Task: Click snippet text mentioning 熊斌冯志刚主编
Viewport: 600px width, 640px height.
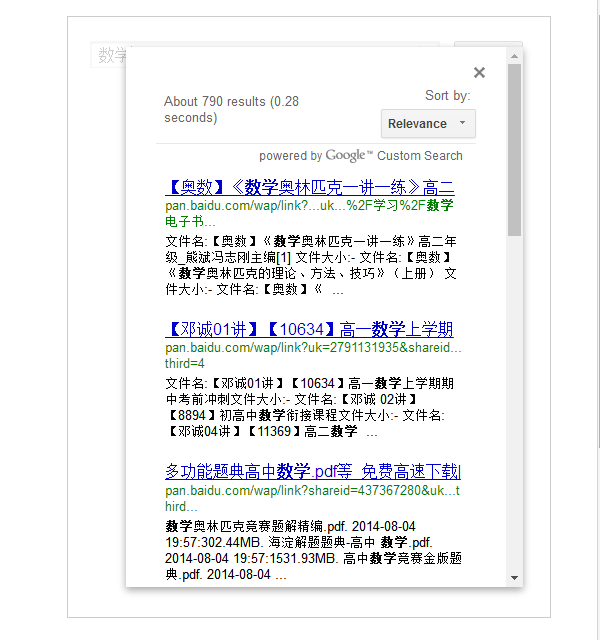Action: pos(311,265)
